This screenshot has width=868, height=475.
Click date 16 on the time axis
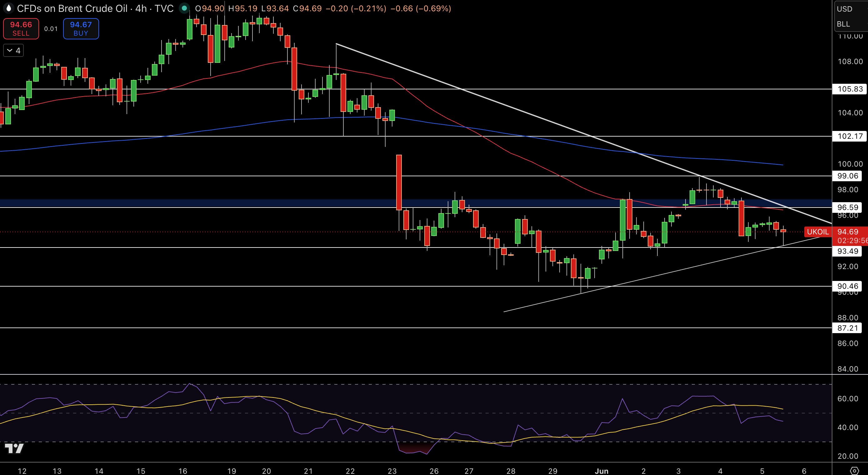click(x=183, y=471)
